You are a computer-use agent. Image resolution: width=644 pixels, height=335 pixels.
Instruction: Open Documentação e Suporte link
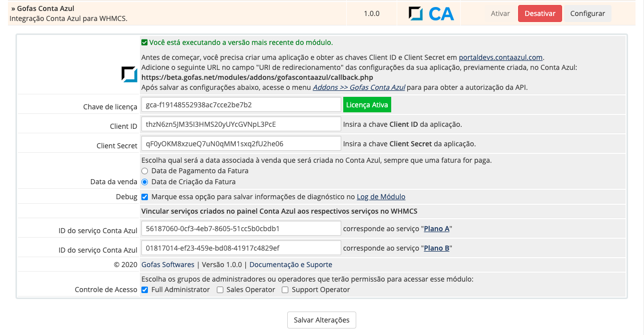pyautogui.click(x=291, y=265)
